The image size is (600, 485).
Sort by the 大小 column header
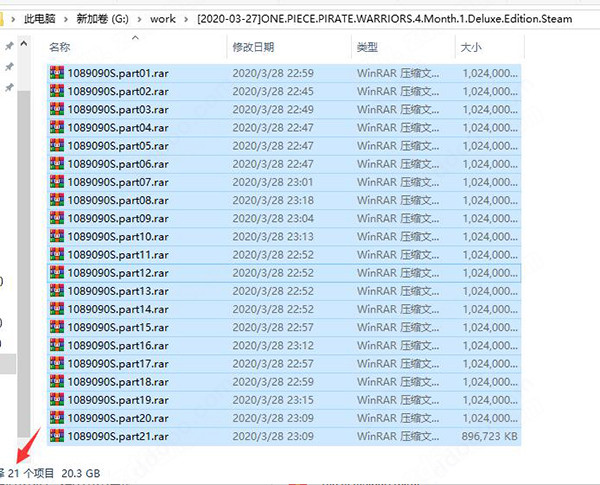pos(471,47)
